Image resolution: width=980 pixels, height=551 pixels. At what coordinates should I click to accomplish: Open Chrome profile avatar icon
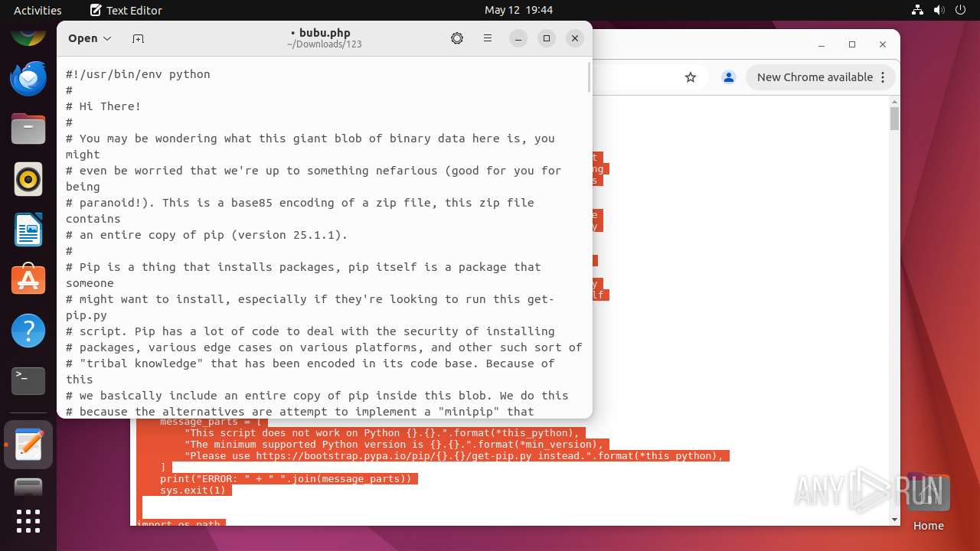729,77
